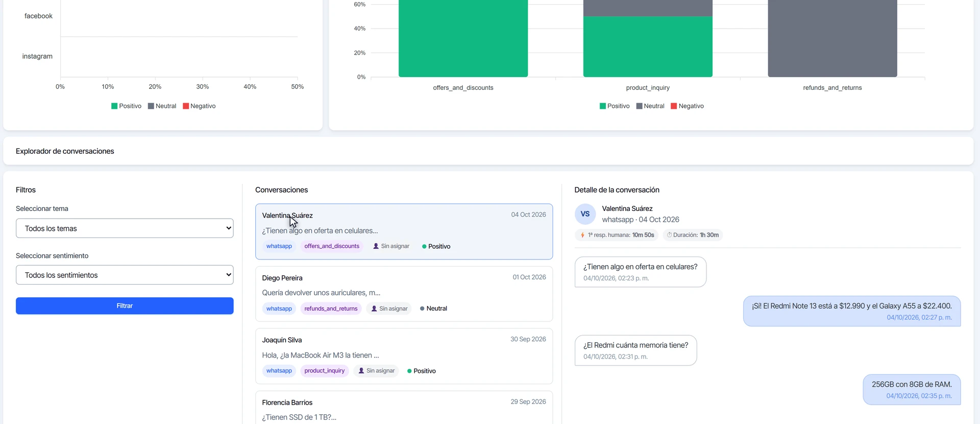The image size is (980, 424).
Task: Click gray Neutral dot on Diego Pereira card
Action: [x=422, y=309]
